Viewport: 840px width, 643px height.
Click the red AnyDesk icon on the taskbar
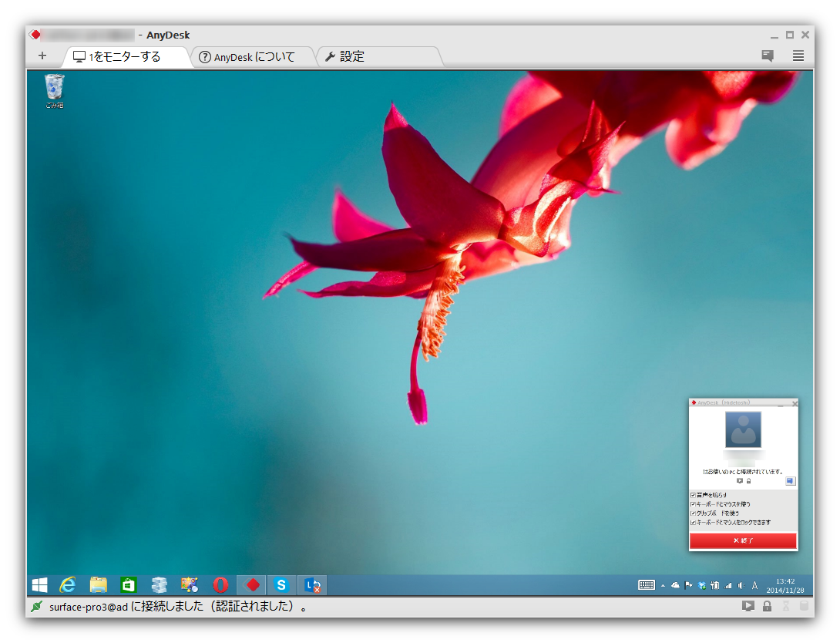coord(251,585)
